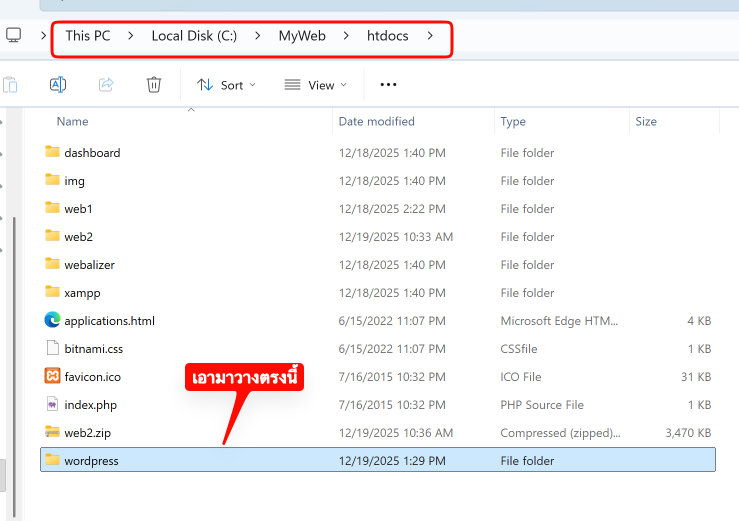Select the wordpress folder

point(91,461)
